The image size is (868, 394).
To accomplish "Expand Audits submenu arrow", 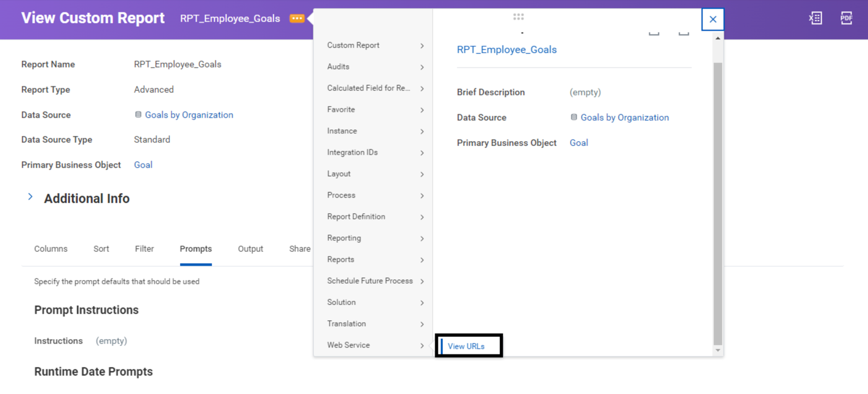I will (422, 67).
